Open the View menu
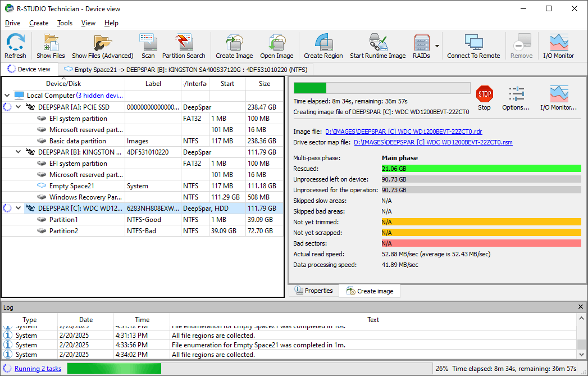This screenshot has width=588, height=376. point(88,23)
